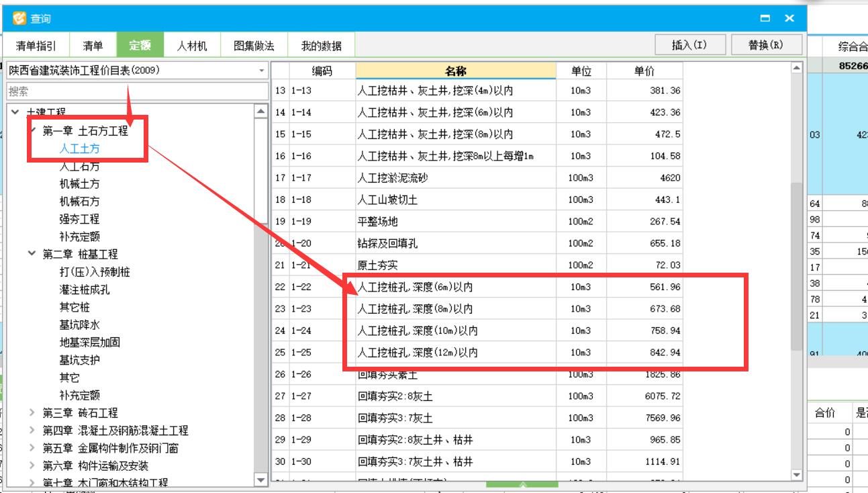Select row 人工挖桩孔,深度(10m)以内

pyautogui.click(x=477, y=330)
